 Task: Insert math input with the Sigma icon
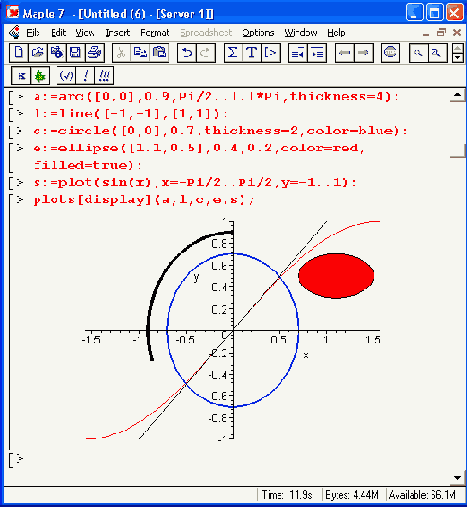point(233,53)
